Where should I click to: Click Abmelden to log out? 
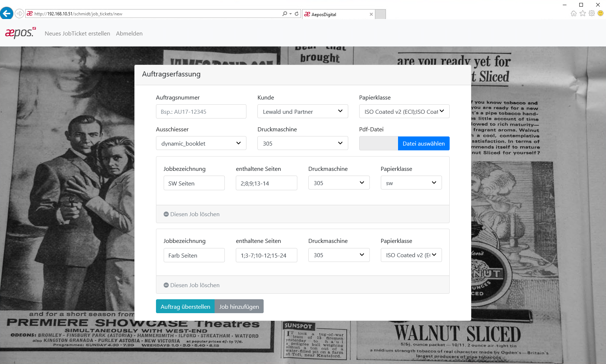click(129, 33)
